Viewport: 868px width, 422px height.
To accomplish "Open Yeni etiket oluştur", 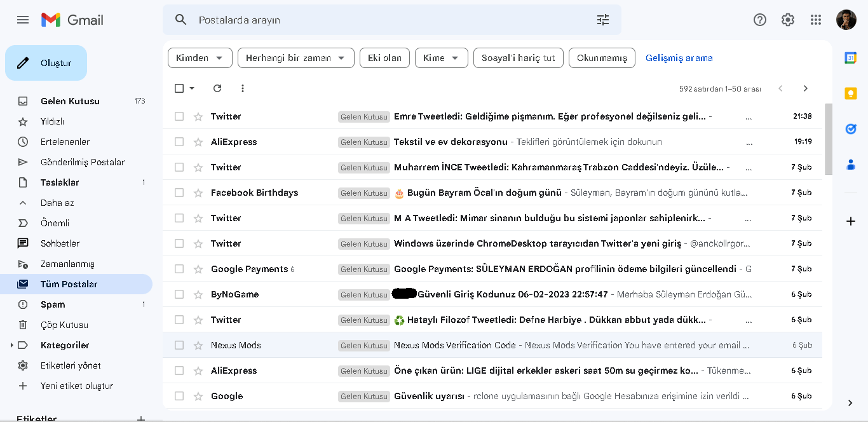I will pos(76,386).
